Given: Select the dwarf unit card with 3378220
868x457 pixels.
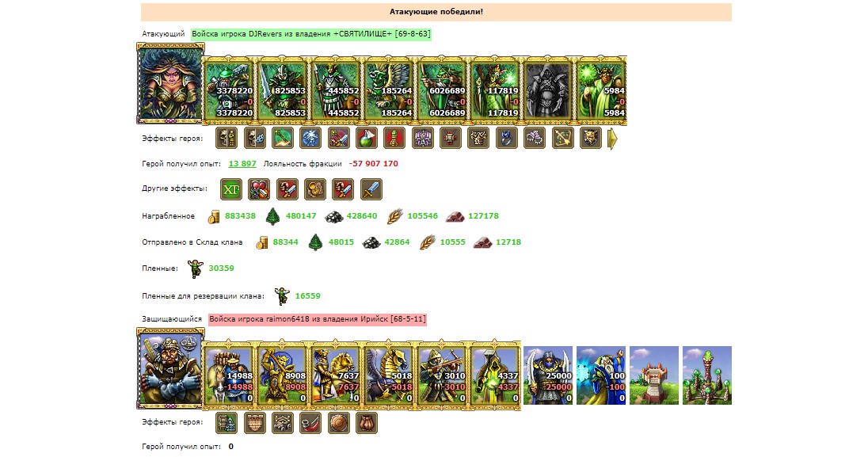Looking at the screenshot, I should point(229,89).
